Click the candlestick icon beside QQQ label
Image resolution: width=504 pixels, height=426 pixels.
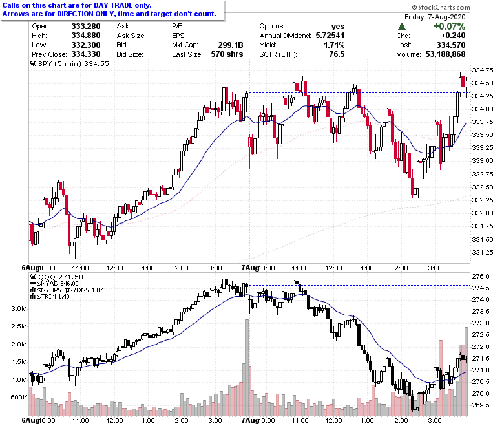pyautogui.click(x=34, y=277)
